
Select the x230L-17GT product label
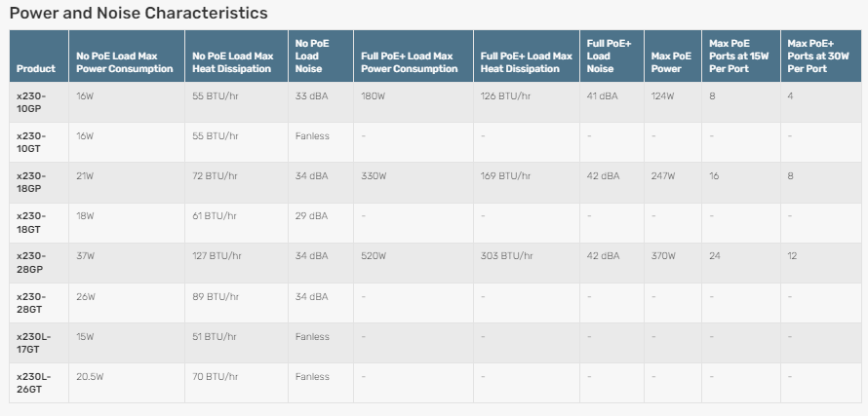33,342
